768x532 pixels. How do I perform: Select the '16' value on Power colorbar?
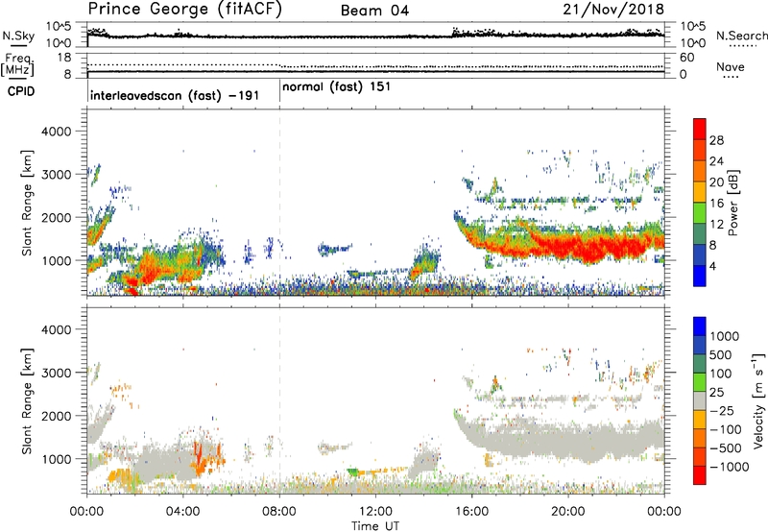click(716, 204)
